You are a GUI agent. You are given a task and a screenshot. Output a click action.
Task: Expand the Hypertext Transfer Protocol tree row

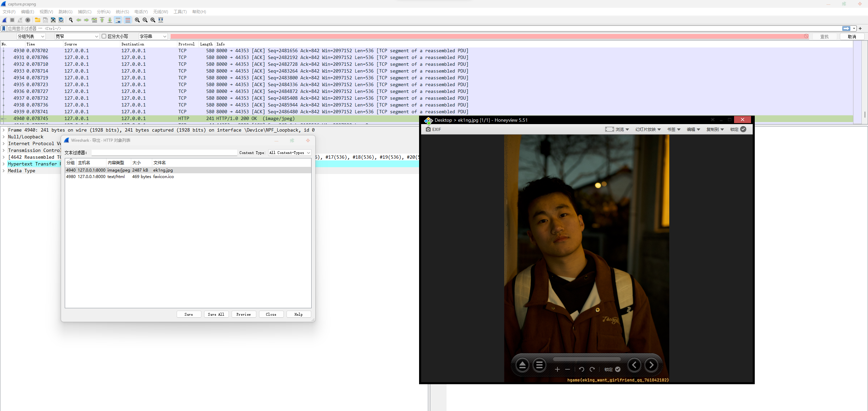[x=4, y=164]
